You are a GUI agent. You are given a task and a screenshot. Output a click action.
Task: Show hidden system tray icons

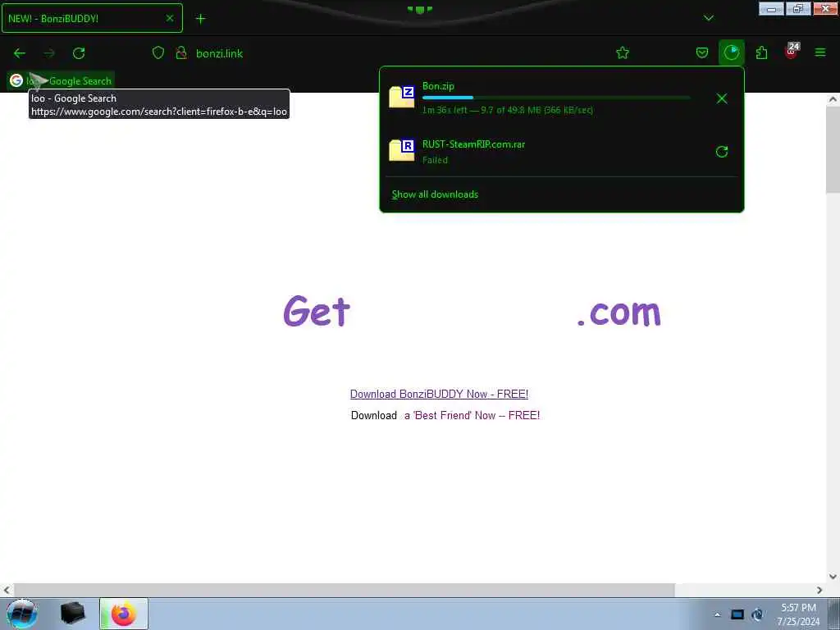(717, 614)
